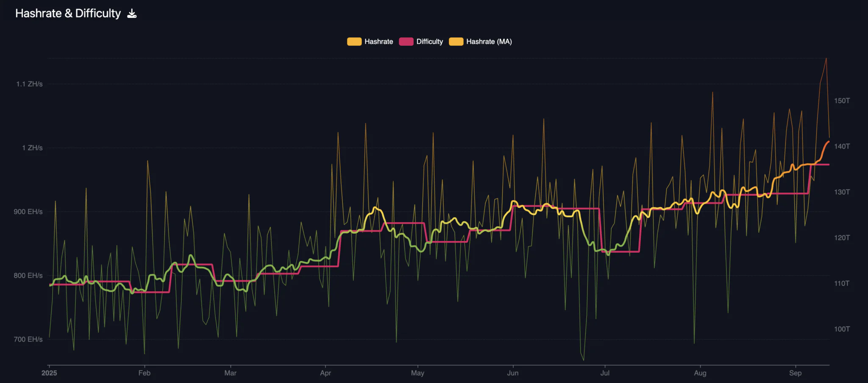This screenshot has width=868, height=383.
Task: Click the download icon beside the chart title
Action: click(132, 14)
